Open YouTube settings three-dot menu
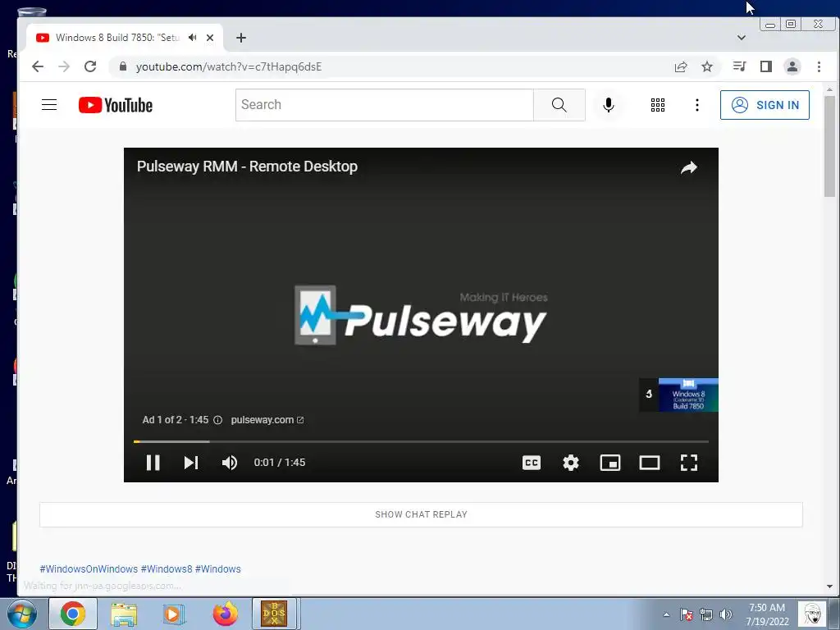The image size is (840, 630). click(697, 105)
